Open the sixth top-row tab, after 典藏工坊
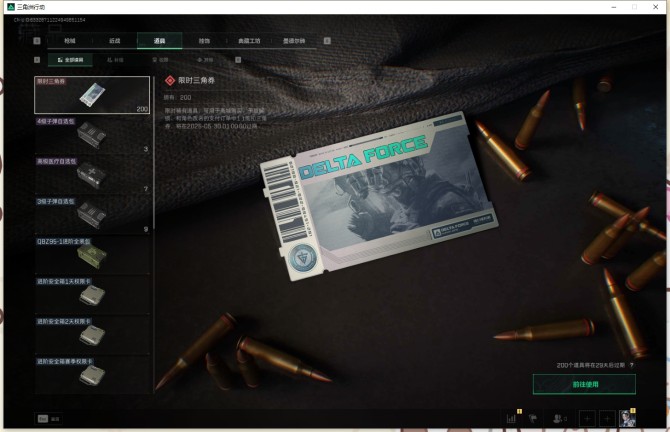 point(294,41)
